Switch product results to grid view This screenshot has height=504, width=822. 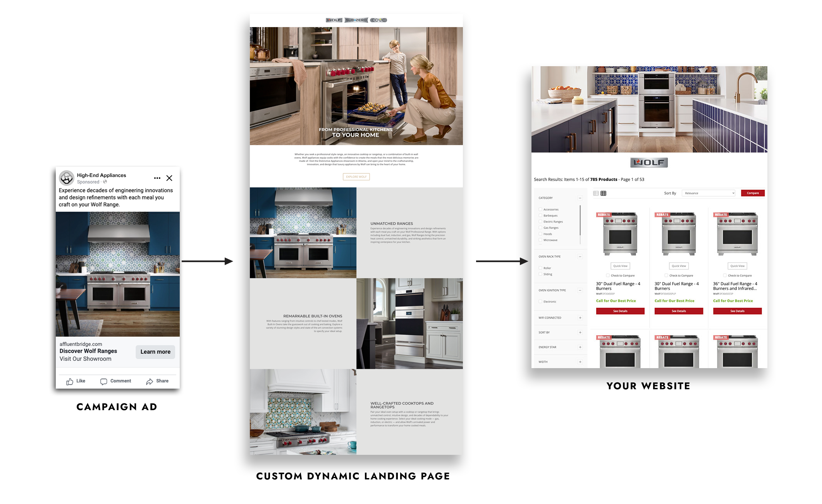[604, 193]
